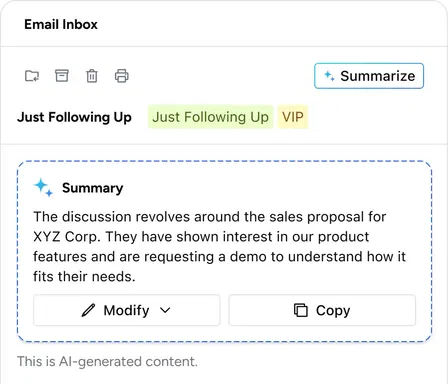Click the copy icon next to Copy
Image resolution: width=448 pixels, height=384 pixels.
301,310
